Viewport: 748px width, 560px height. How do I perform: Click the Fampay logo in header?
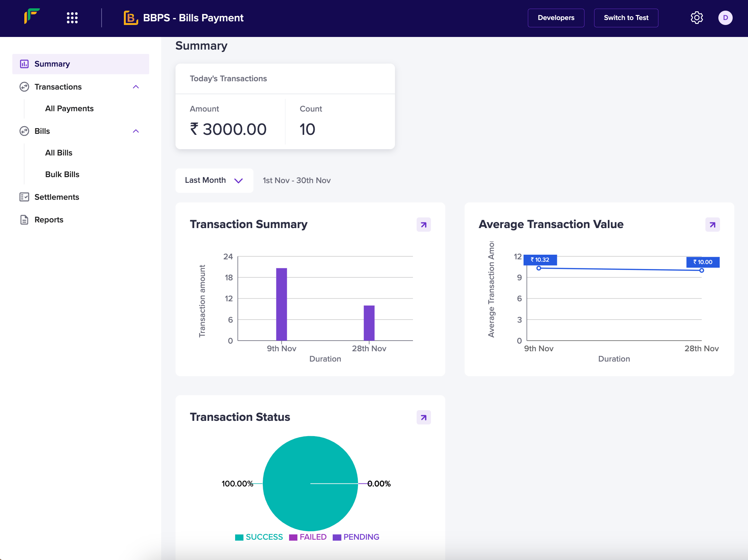coord(32,16)
